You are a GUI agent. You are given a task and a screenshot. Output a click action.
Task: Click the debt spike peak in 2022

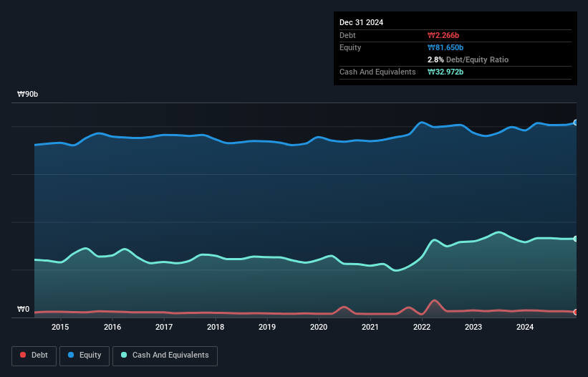[x=434, y=300]
